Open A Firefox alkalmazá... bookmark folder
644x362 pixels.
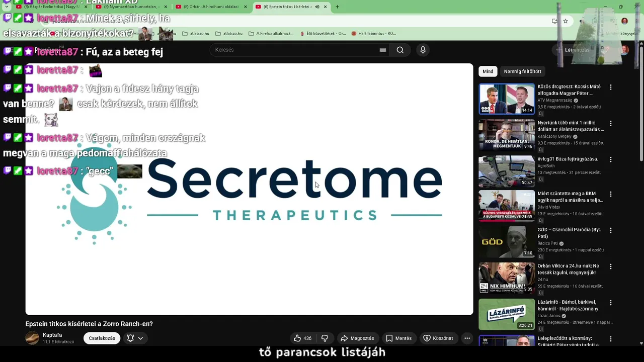pyautogui.click(x=271, y=33)
